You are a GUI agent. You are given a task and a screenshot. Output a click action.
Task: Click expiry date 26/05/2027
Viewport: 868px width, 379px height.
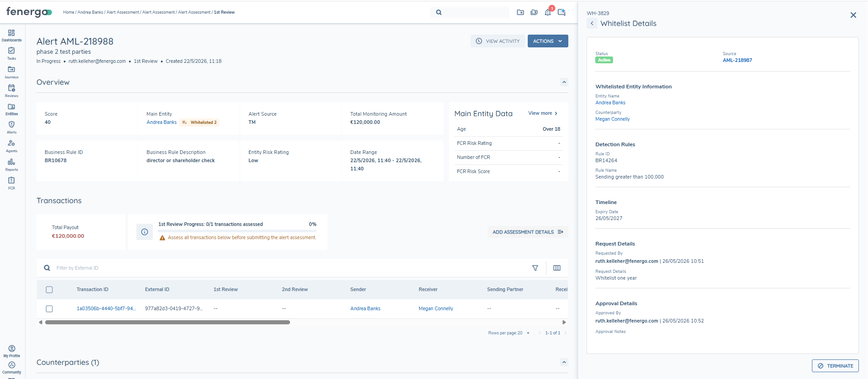(609, 218)
